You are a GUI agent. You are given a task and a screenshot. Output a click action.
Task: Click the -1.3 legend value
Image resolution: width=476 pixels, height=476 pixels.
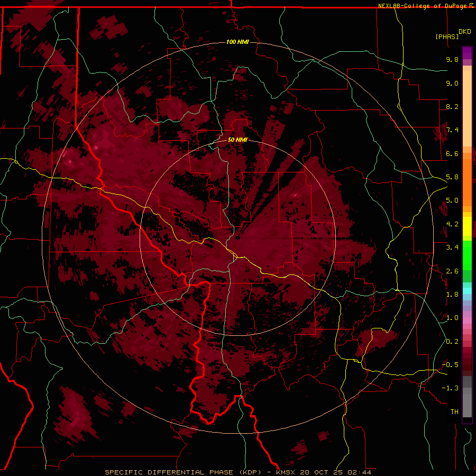coord(450,388)
